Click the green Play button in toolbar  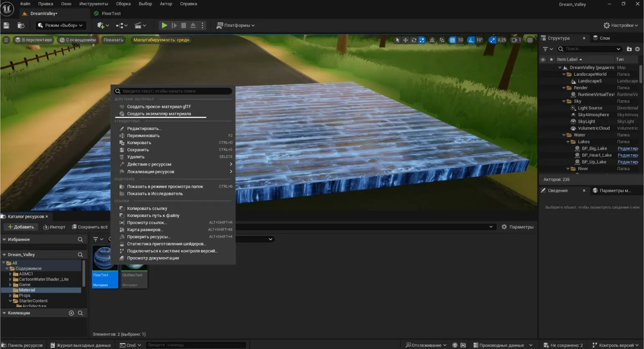coord(164,25)
